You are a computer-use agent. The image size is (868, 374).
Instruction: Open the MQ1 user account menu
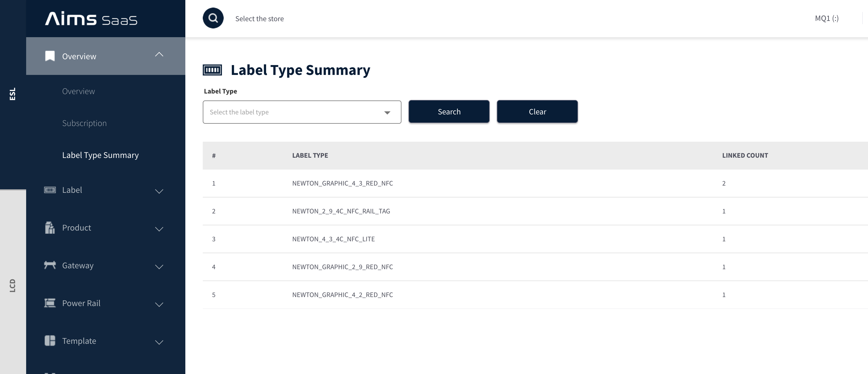click(826, 18)
